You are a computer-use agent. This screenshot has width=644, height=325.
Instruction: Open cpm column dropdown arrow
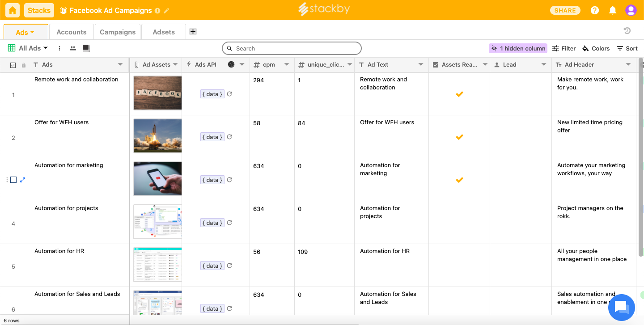tap(287, 64)
